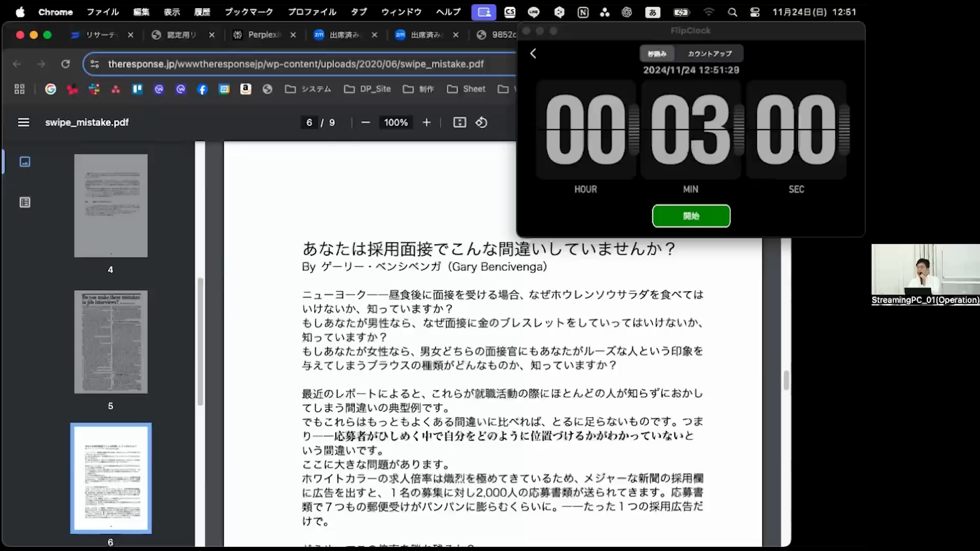980x551 pixels.
Task: Click the StreamingPC_01(Operation) video tile
Action: (925, 275)
